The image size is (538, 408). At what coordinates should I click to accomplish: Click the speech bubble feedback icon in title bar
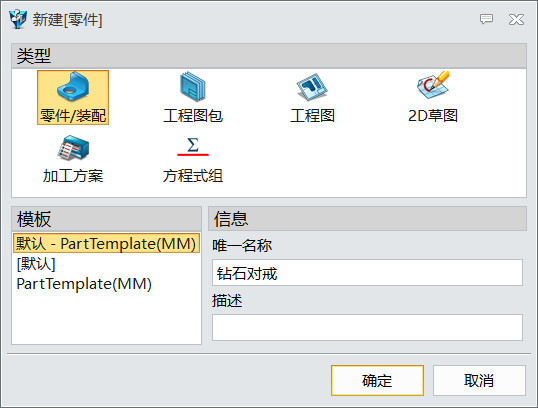(486, 19)
